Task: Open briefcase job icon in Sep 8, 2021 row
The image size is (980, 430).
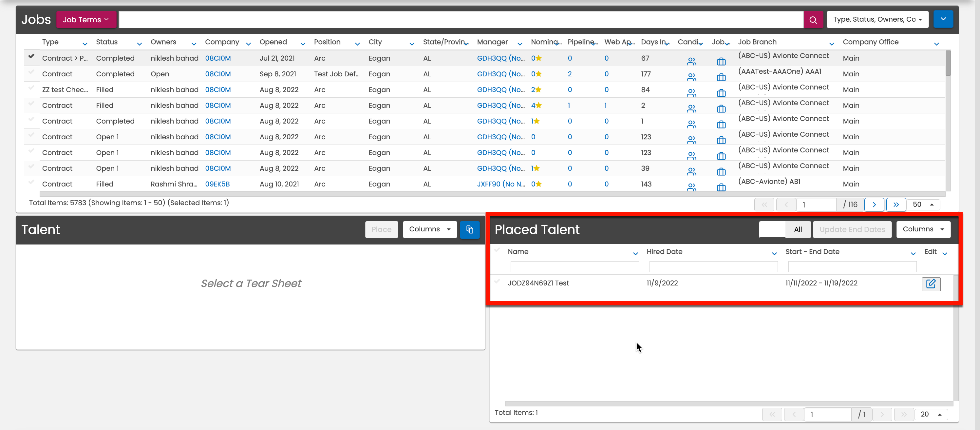Action: coord(721,77)
